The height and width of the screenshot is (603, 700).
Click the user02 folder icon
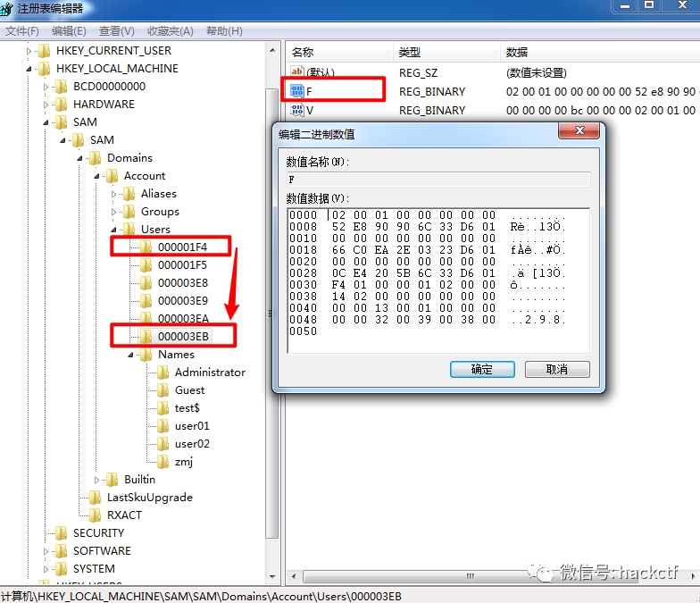(162, 444)
